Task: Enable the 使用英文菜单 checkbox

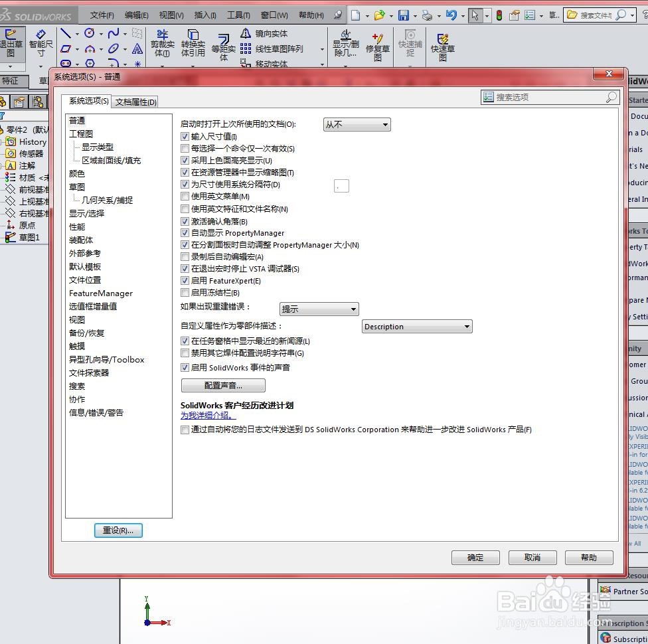Action: [185, 197]
